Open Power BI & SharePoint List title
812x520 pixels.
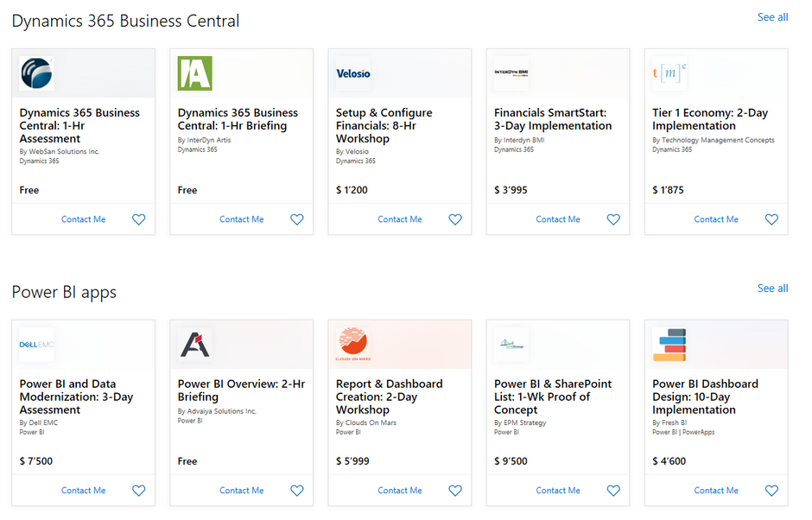(553, 396)
